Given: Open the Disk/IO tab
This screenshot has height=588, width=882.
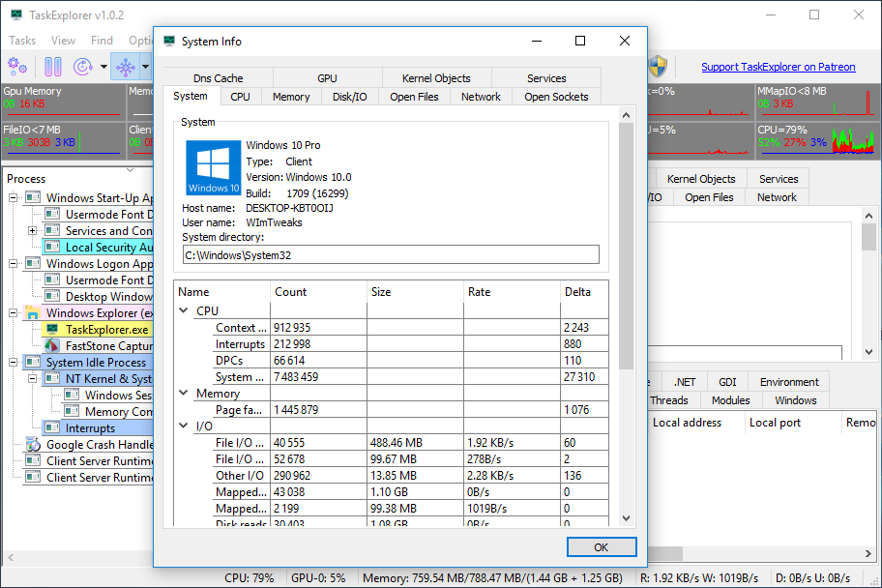Looking at the screenshot, I should [x=349, y=97].
